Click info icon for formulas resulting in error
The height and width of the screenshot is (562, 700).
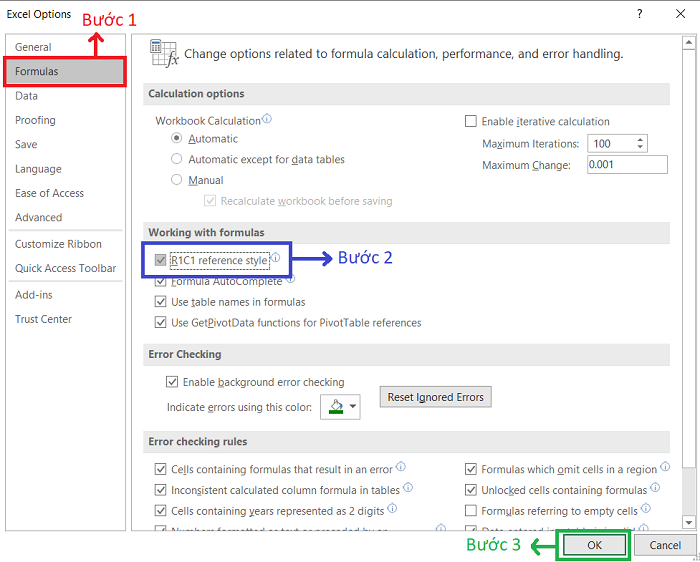click(401, 467)
